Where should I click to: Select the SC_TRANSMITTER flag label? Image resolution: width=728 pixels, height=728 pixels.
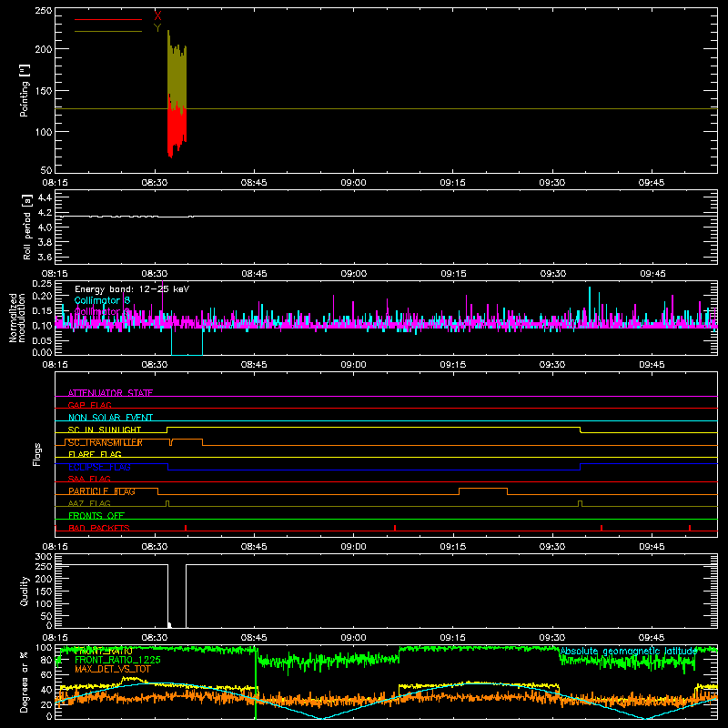(105, 442)
